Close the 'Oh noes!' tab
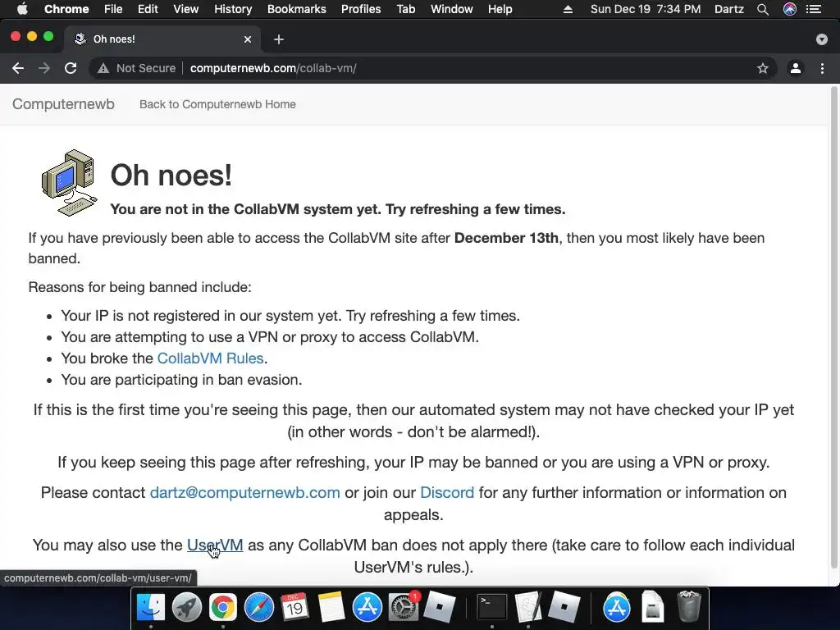 click(248, 39)
